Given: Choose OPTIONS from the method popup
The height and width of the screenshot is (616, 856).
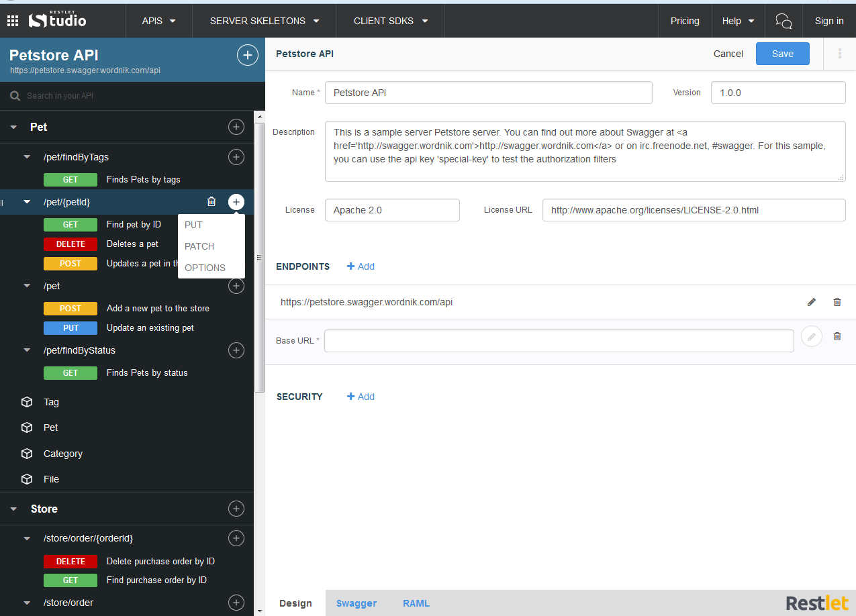Looking at the screenshot, I should [x=205, y=268].
